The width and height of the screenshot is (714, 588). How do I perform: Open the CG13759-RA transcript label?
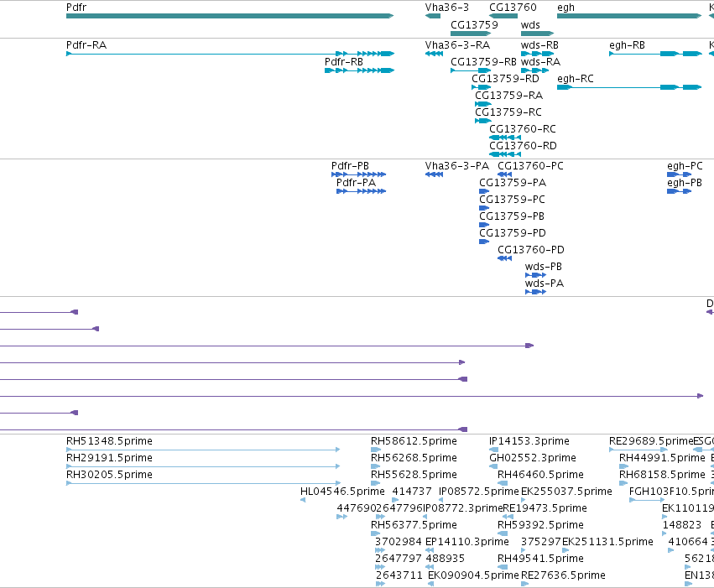click(x=508, y=95)
